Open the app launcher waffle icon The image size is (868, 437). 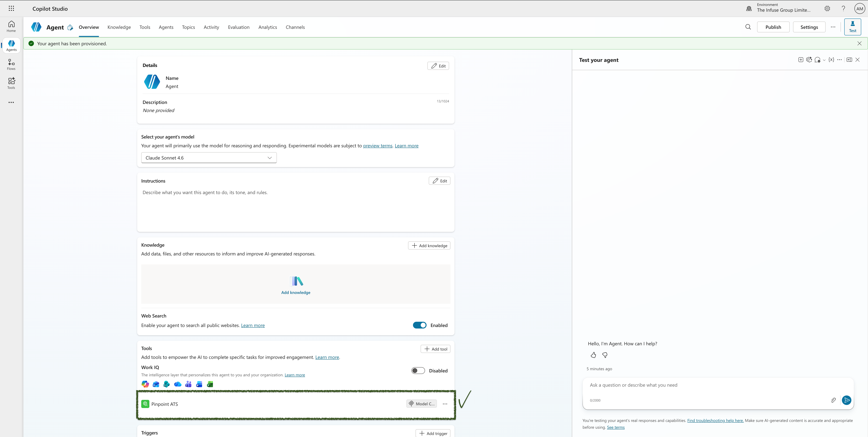pos(11,8)
